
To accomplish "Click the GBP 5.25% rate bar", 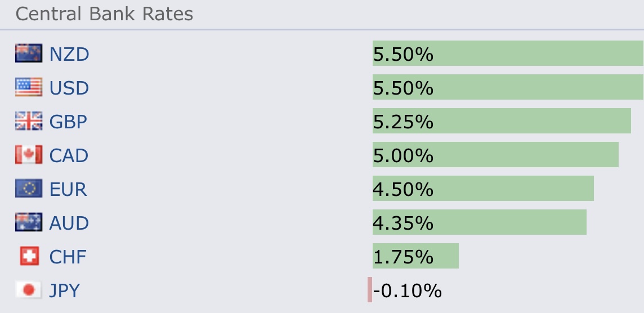I will tap(501, 121).
